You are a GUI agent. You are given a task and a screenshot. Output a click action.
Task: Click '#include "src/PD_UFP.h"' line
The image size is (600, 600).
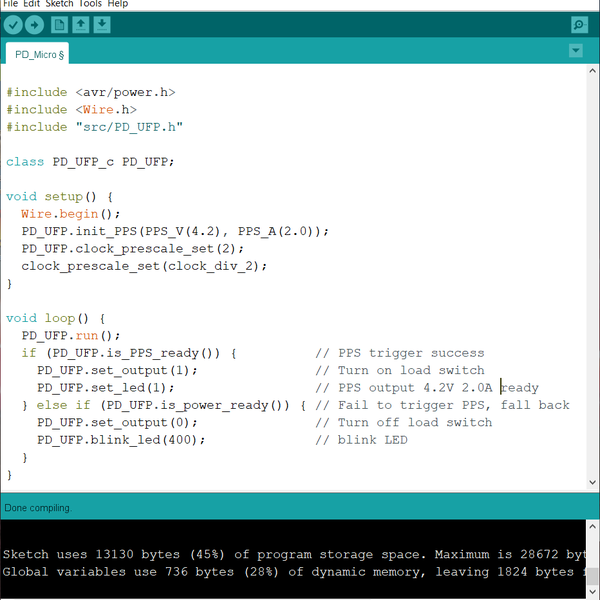95,127
